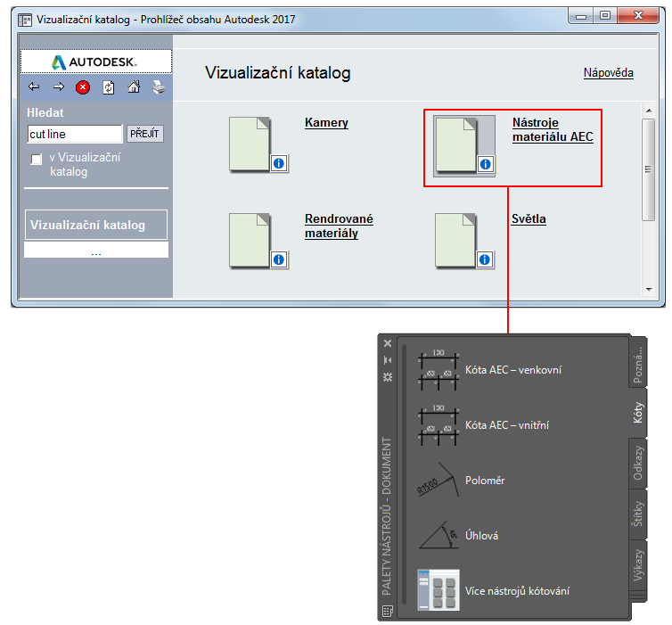Image resolution: width=672 pixels, height=625 pixels.
Task: Open the Světla category thumbnail
Action: point(456,241)
